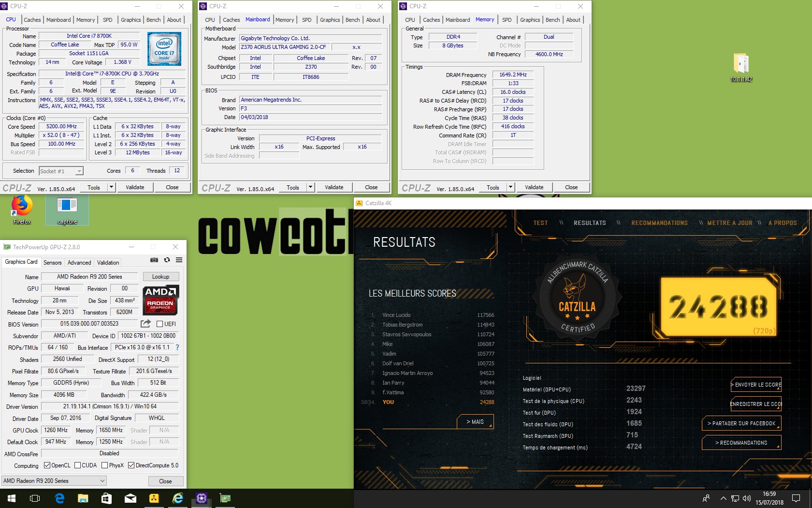The image size is (812, 508).
Task: Click PARTAGER SUR FACEBOOK button
Action: click(741, 423)
